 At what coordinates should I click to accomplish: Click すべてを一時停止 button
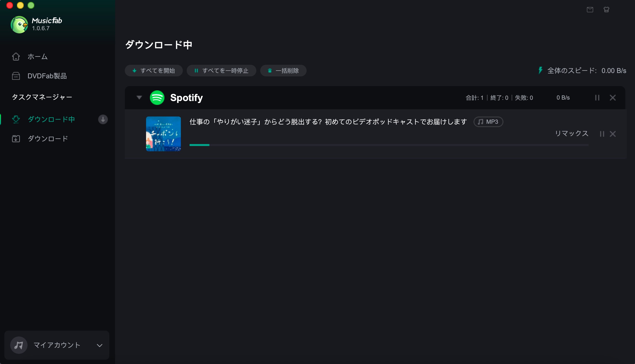tap(221, 71)
